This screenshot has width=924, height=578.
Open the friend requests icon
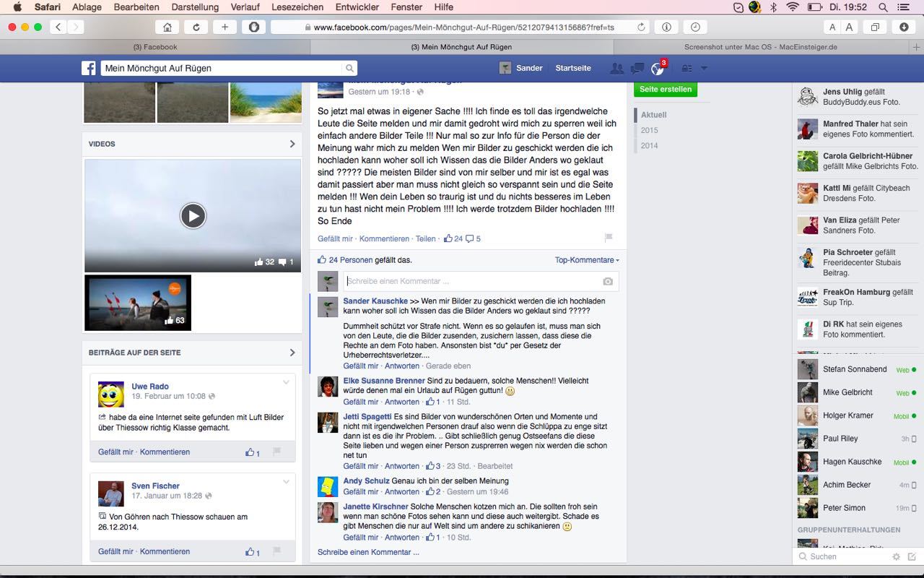616,68
